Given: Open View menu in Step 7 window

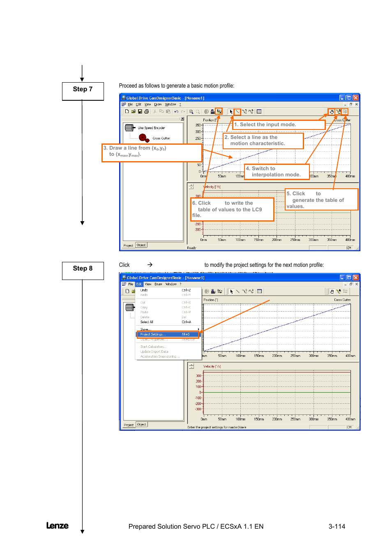Looking at the screenshot, I should (x=148, y=104).
